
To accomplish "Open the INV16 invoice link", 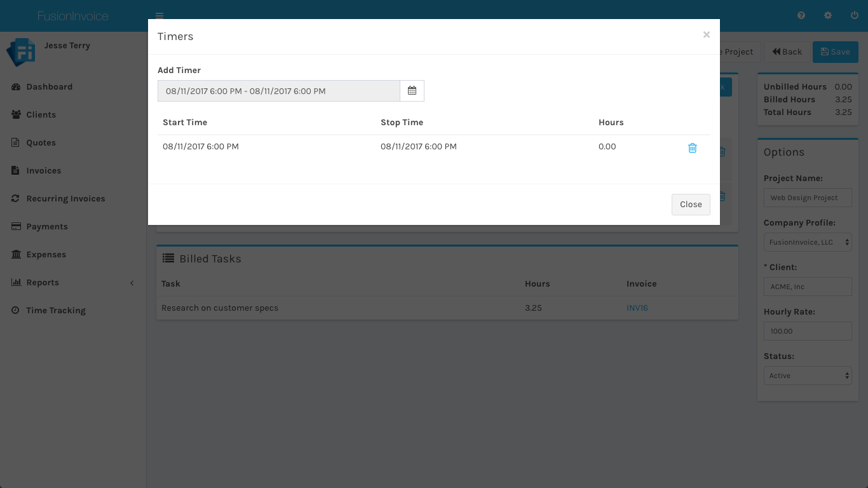I will click(637, 308).
